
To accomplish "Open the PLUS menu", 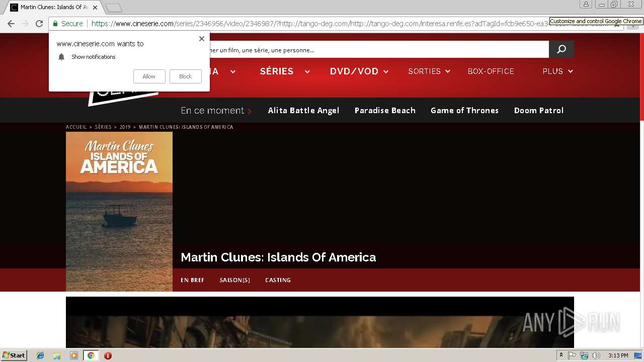I will pos(552,71).
